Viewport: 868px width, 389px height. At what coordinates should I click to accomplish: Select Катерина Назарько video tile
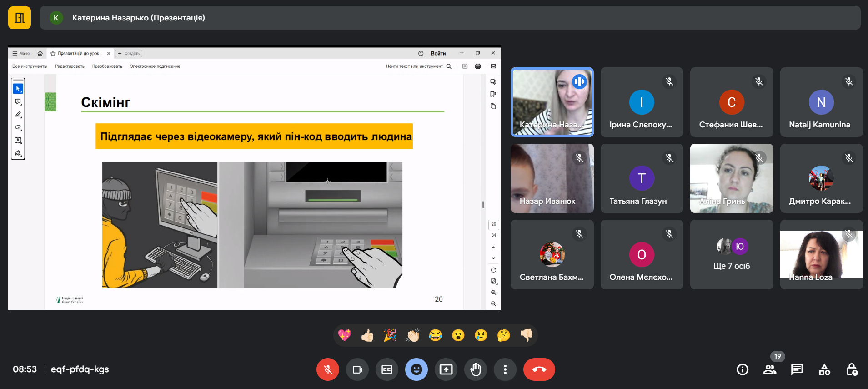pos(552,102)
